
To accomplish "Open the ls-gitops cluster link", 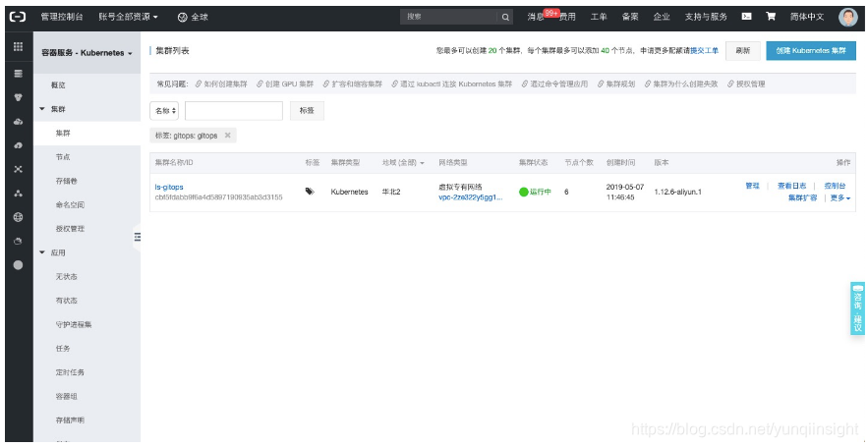I will [169, 187].
